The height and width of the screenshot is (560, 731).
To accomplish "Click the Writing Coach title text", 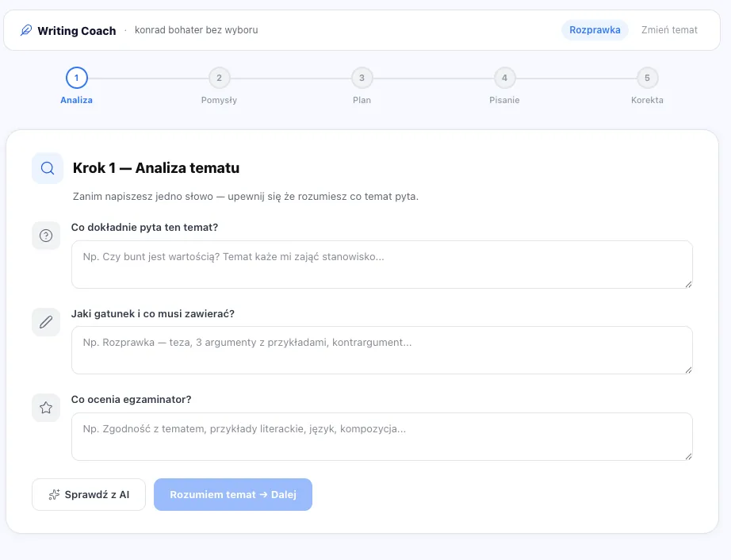I will tap(77, 31).
